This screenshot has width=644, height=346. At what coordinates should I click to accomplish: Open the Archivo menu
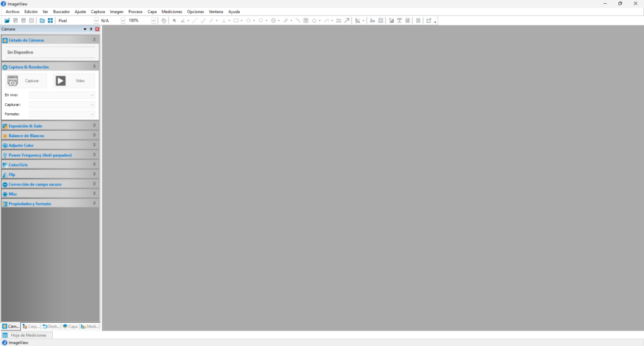(x=13, y=11)
